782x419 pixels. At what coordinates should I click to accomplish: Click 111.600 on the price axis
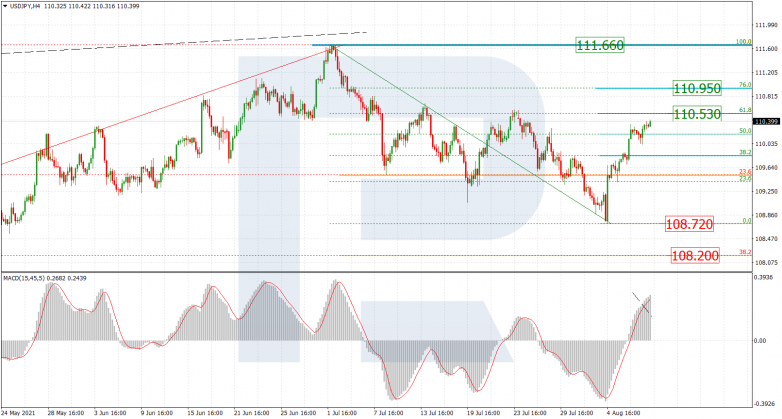[766, 48]
